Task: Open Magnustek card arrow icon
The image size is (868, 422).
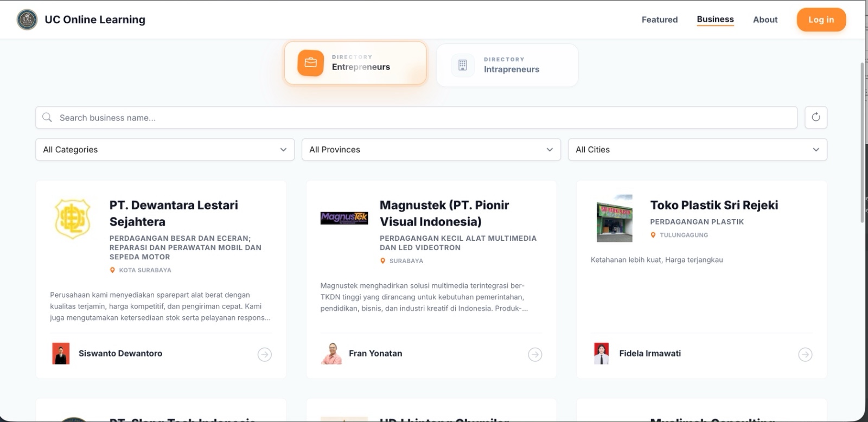Action: coord(535,354)
